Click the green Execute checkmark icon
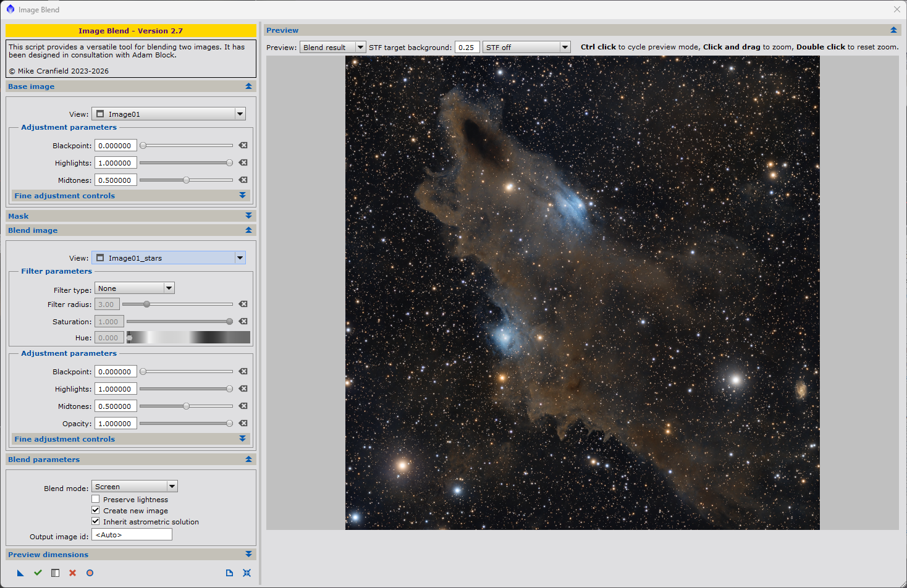907x588 pixels. click(38, 573)
